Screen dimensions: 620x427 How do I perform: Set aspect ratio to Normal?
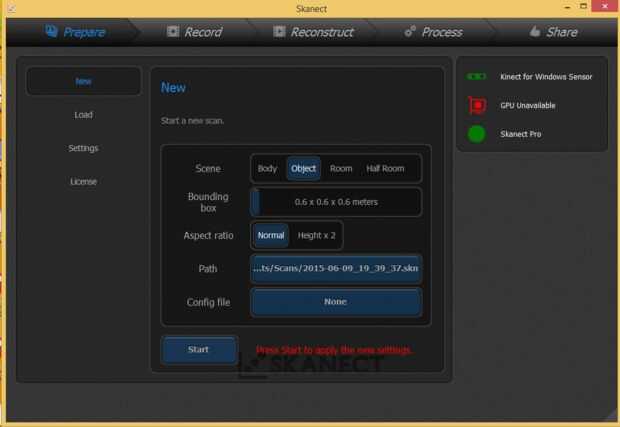coord(271,236)
